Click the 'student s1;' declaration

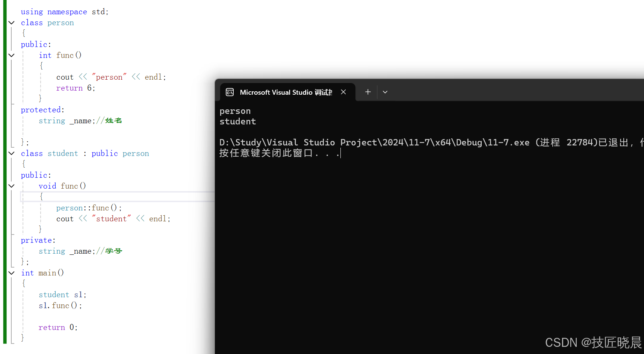click(x=62, y=295)
